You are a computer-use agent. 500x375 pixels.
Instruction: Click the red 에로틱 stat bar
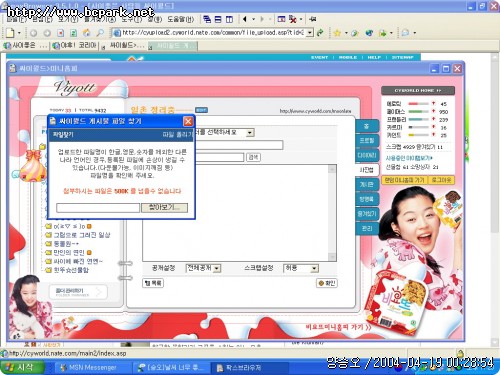tap(419, 104)
